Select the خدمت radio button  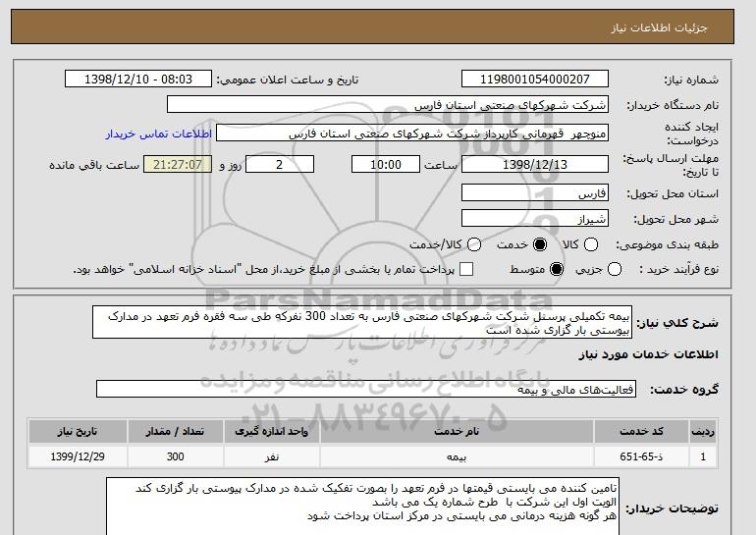[x=540, y=244]
